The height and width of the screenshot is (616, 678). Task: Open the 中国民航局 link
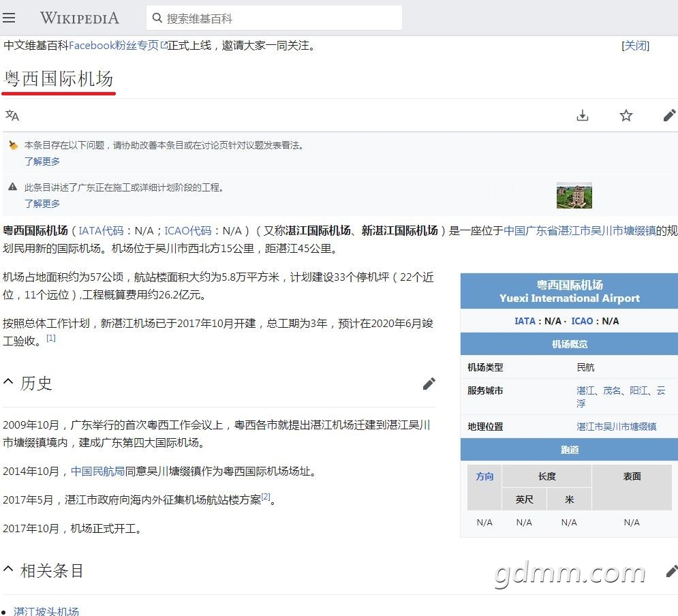pyautogui.click(x=97, y=471)
